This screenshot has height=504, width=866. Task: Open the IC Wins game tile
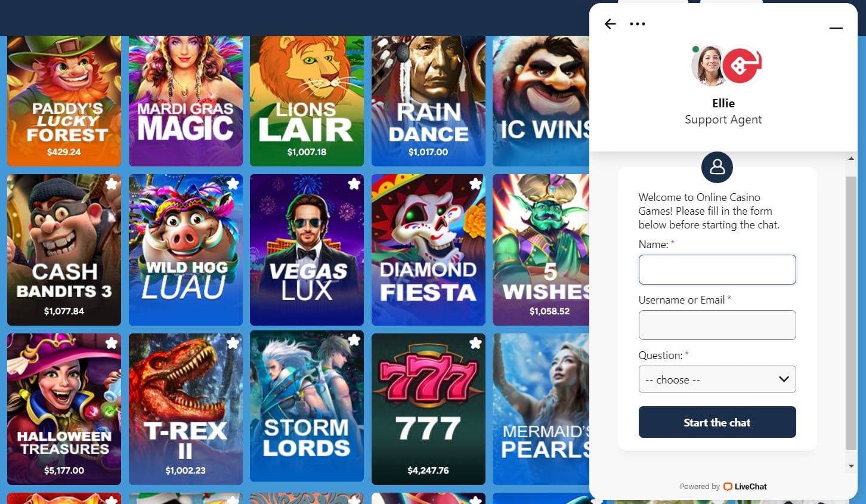coord(541,101)
